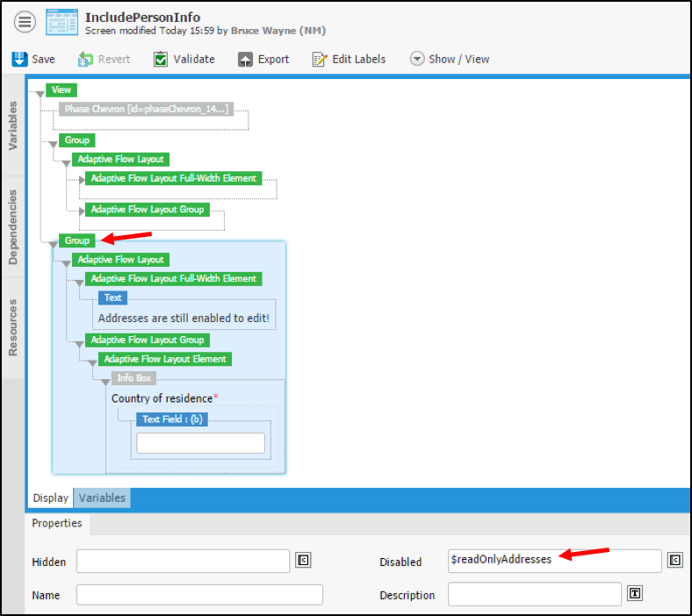Collapse the selected Group node triangle
This screenshot has height=616, width=692.
tap(53, 244)
